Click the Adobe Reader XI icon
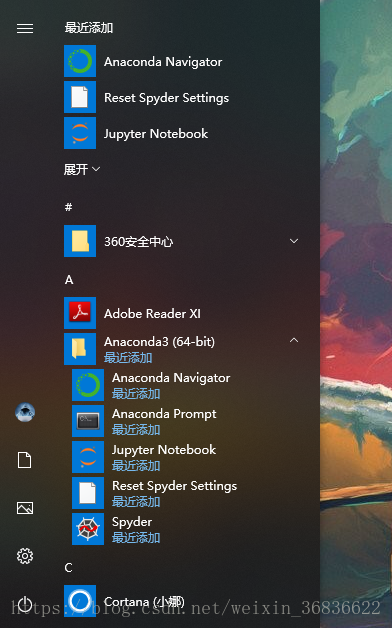 (x=80, y=313)
